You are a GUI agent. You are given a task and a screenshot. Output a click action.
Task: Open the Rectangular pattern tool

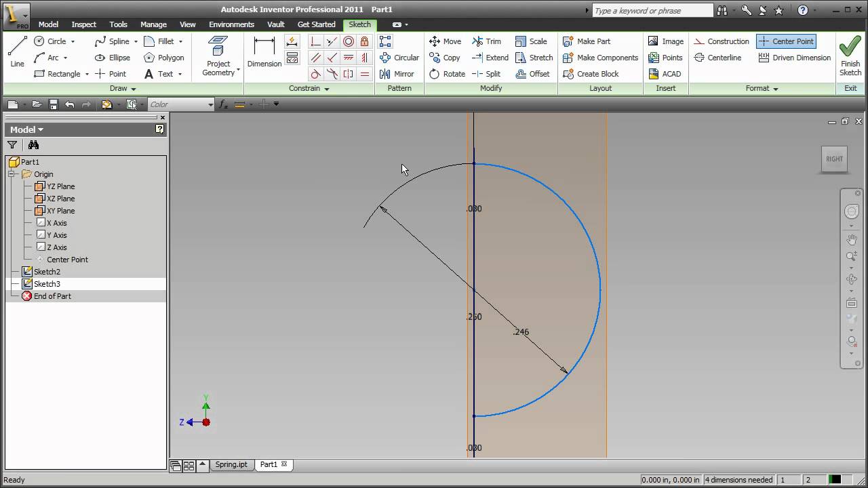pos(385,41)
